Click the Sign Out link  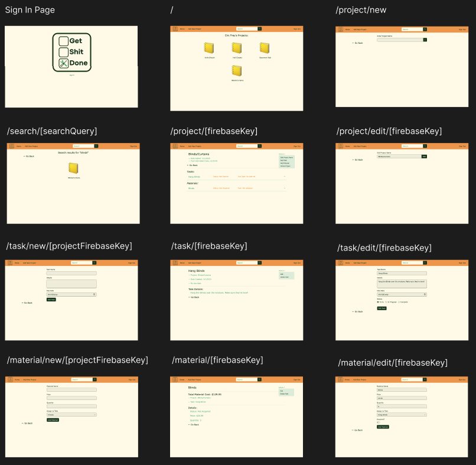(296, 29)
